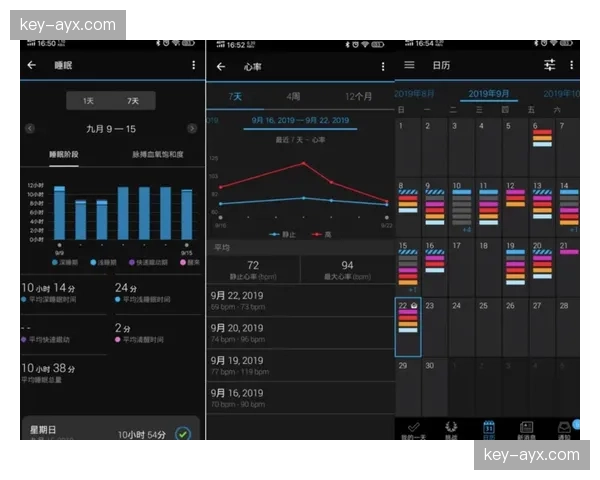
Task: Open the overflow menu on the sleep screen
Action: coord(194,65)
